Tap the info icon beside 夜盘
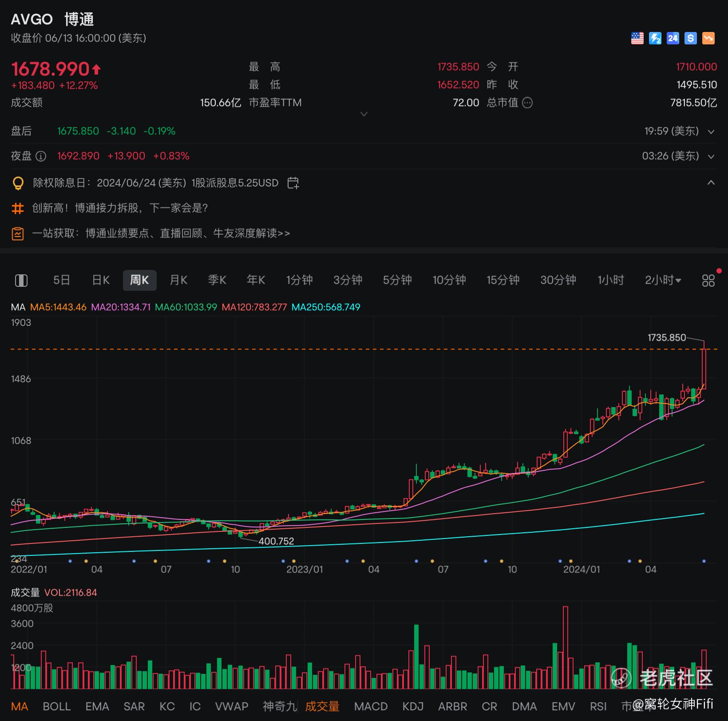Viewport: 728px width, 721px height. 40,156
